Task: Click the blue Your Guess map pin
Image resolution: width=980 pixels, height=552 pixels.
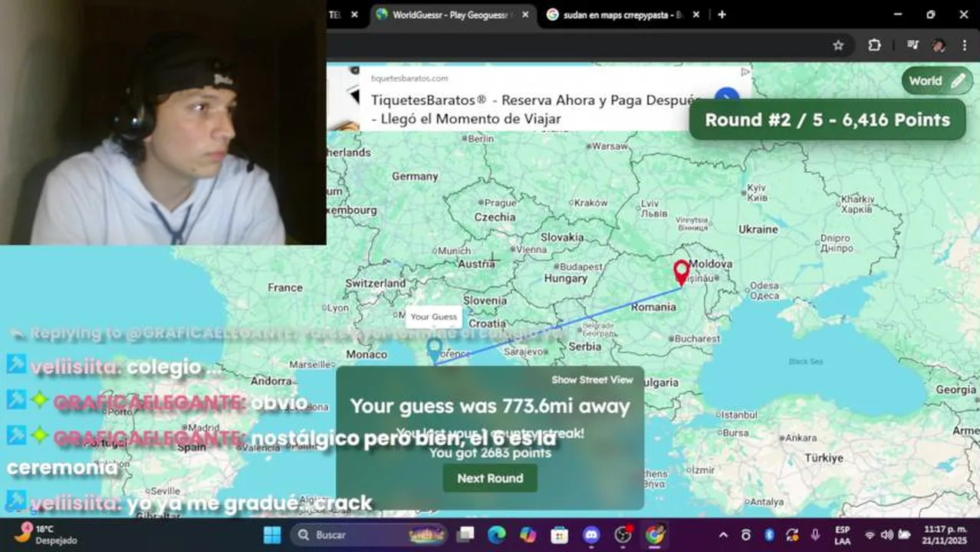Action: coord(434,350)
